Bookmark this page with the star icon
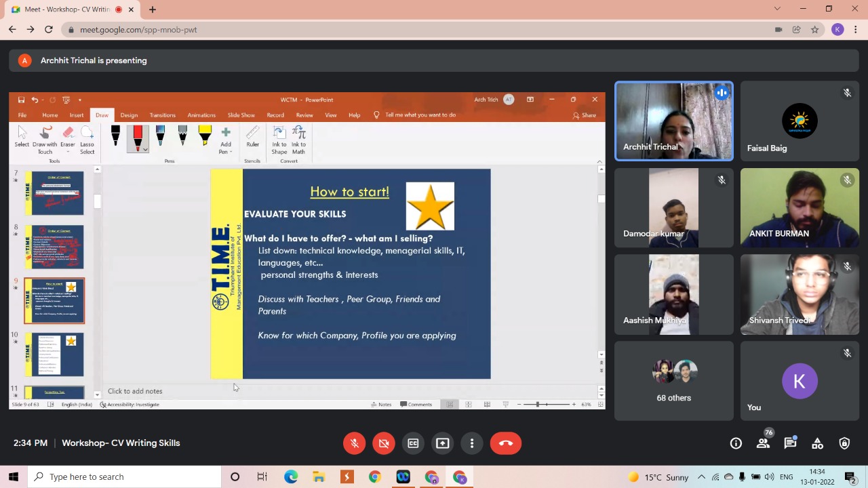868x488 pixels. (x=814, y=30)
